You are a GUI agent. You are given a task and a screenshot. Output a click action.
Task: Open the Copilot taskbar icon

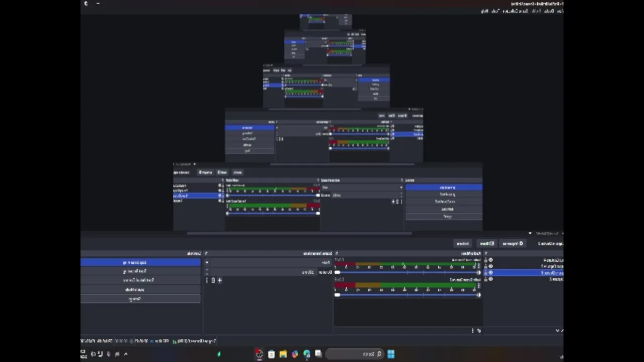(295, 354)
